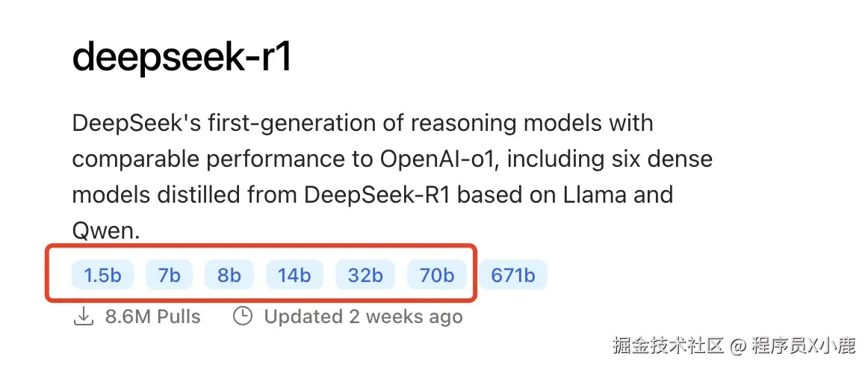Click the clock icon before Updated
Screen dimensions: 868x368
tap(243, 316)
